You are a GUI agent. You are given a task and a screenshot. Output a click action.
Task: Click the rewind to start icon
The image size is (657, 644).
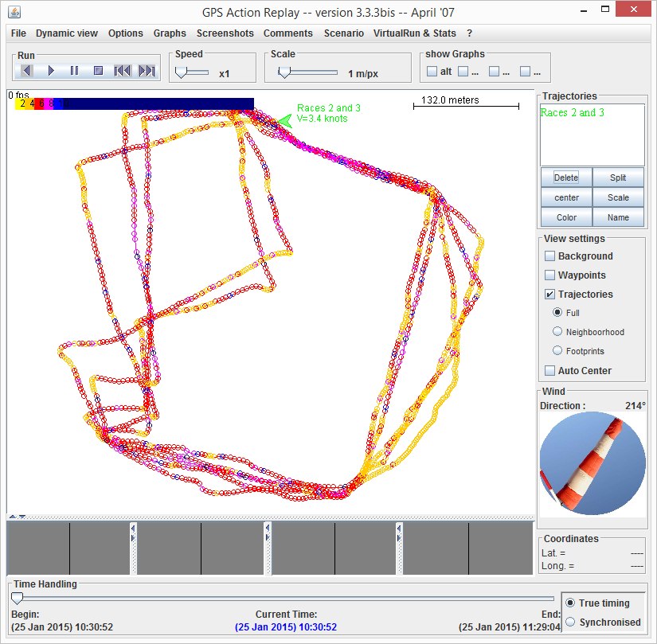click(x=122, y=71)
